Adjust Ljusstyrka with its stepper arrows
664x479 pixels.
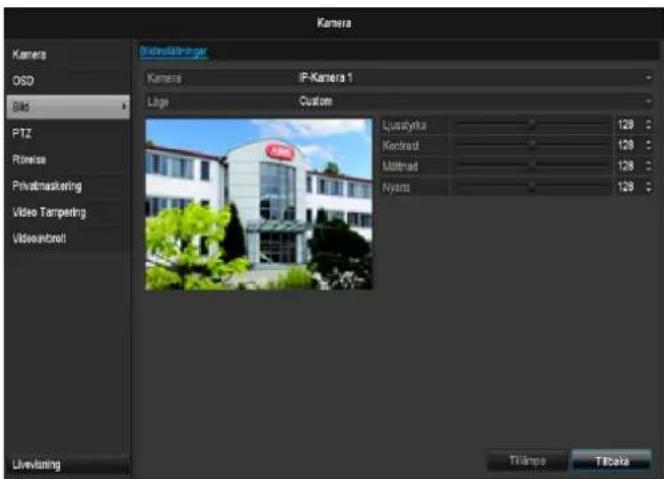[x=649, y=125]
